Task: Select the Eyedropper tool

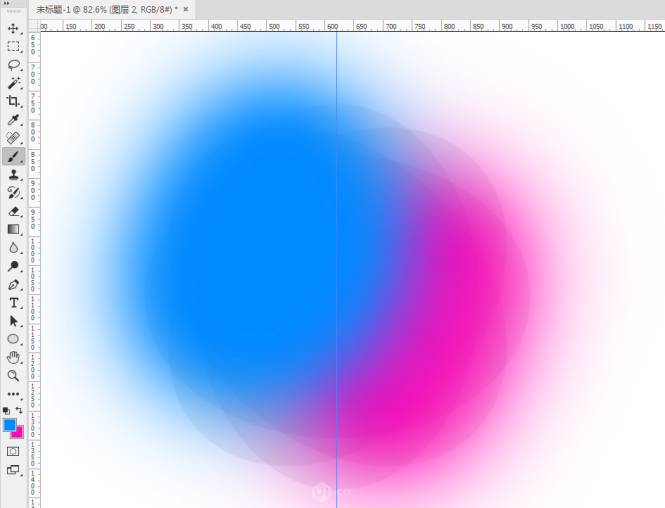Action: (x=14, y=120)
